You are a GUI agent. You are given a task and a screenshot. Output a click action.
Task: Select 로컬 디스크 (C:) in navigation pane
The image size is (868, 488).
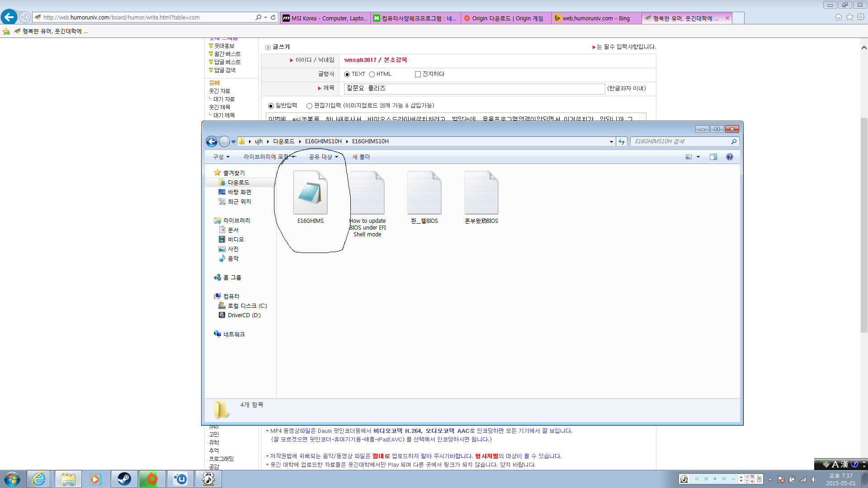(x=247, y=306)
